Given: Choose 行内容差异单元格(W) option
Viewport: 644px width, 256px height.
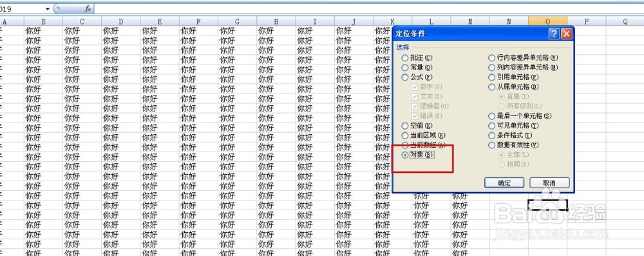Looking at the screenshot, I should tap(523, 58).
